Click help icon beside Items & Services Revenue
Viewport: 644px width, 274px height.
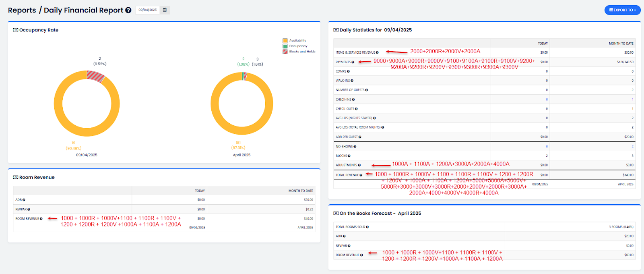coord(377,52)
